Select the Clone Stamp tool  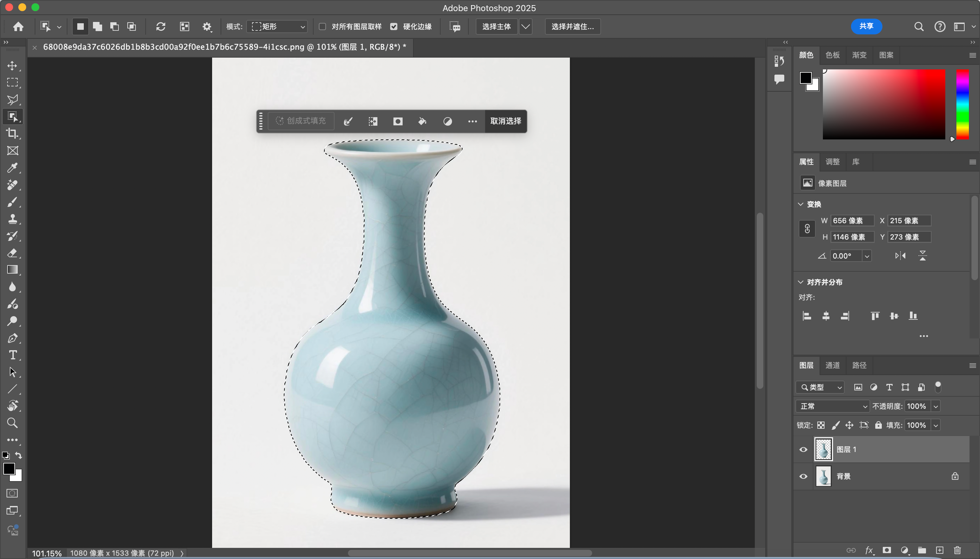(12, 219)
